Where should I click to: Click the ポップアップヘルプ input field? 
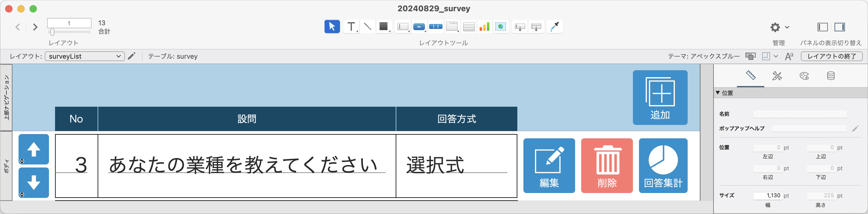pyautogui.click(x=809, y=128)
